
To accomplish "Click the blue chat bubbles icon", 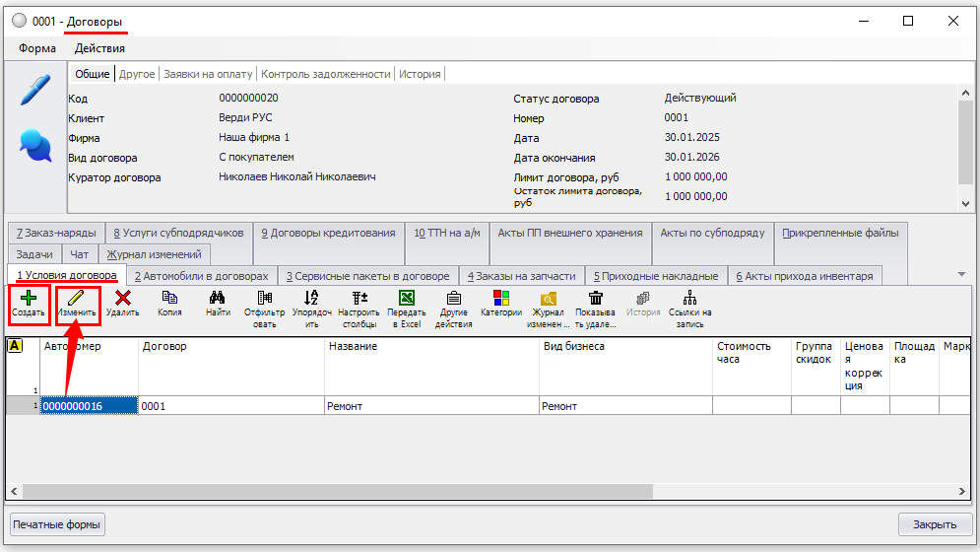I will coord(35,147).
